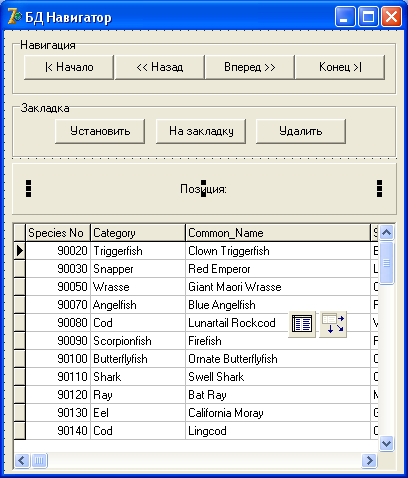The image size is (408, 478).
Task: Click the current-row arrow indicator for 90020
Action: tap(20, 251)
